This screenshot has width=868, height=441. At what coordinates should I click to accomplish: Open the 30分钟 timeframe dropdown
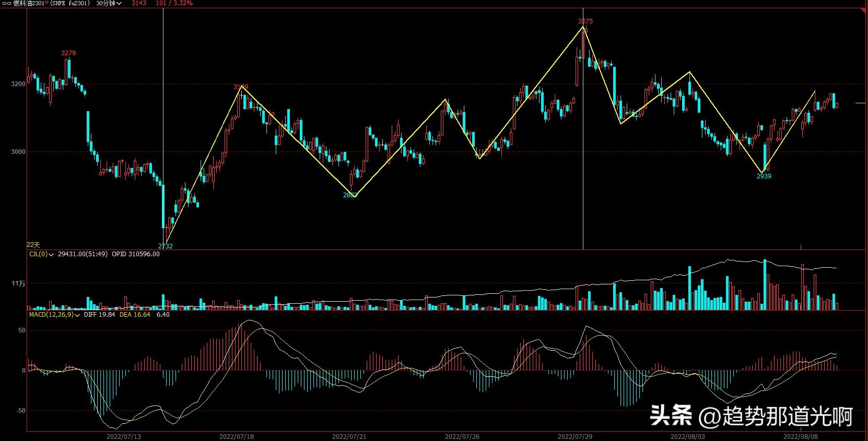(x=109, y=3)
